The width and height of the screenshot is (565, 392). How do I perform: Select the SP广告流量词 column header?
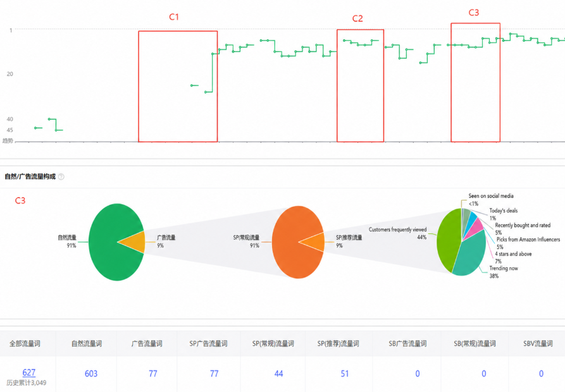[x=208, y=344]
